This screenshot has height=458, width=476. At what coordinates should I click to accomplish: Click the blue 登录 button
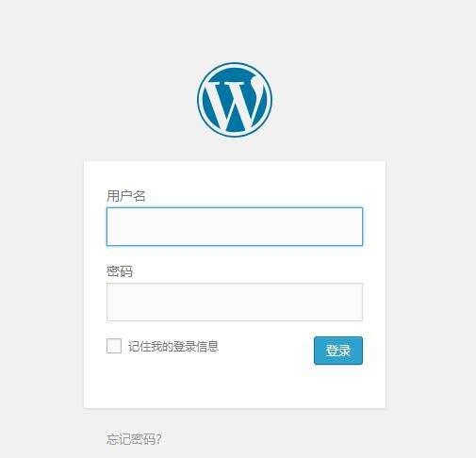pos(338,351)
